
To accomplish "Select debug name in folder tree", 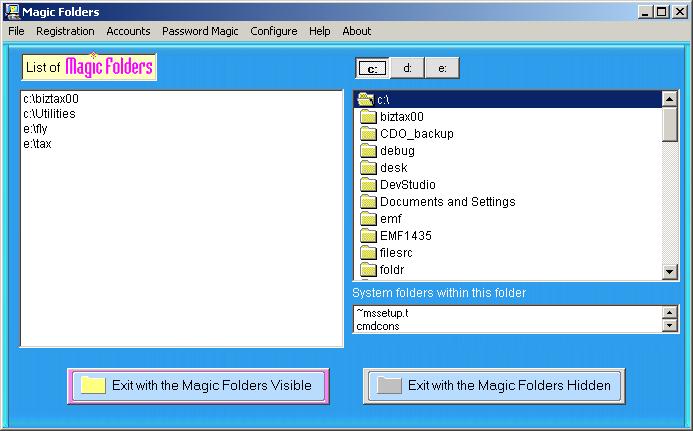I will (x=397, y=151).
